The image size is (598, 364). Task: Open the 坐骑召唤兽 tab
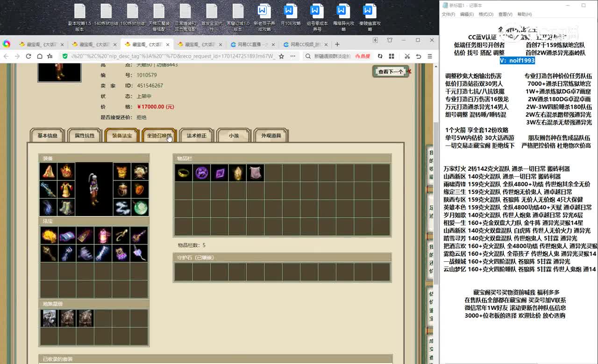coord(159,136)
